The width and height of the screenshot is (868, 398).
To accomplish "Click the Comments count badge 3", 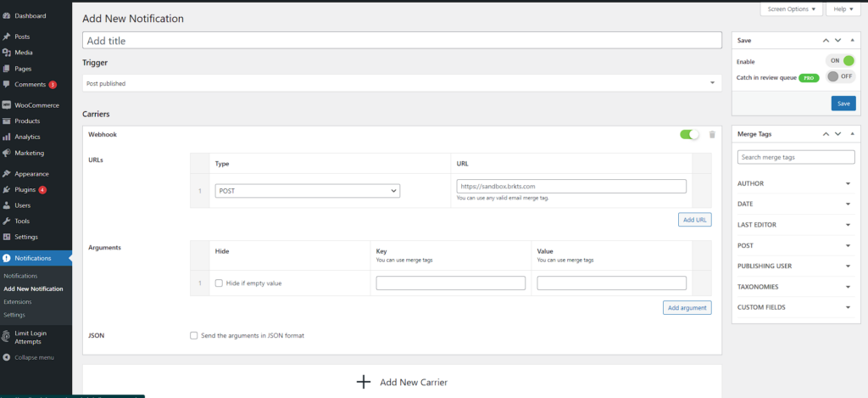I will click(x=53, y=85).
